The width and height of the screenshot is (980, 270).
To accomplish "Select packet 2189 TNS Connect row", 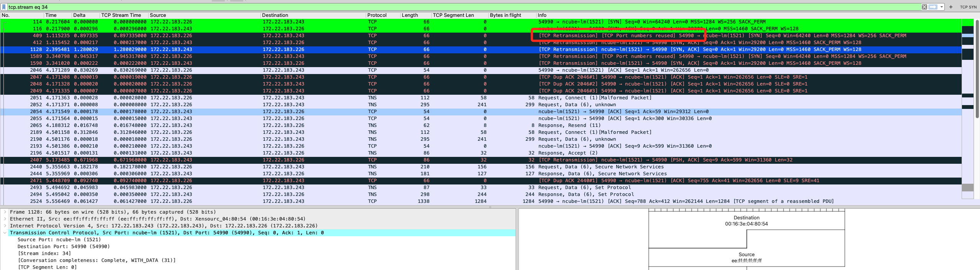I will 481,132.
